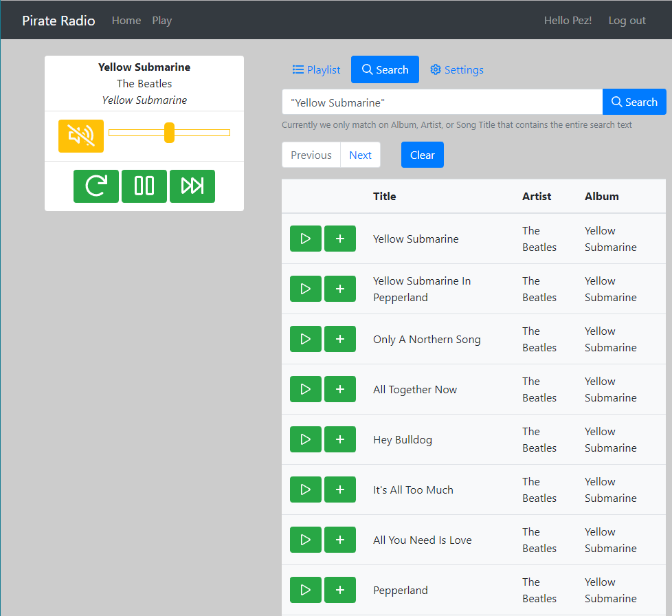Select the All You Need Is Love title
The width and height of the screenshot is (672, 616).
coord(422,540)
